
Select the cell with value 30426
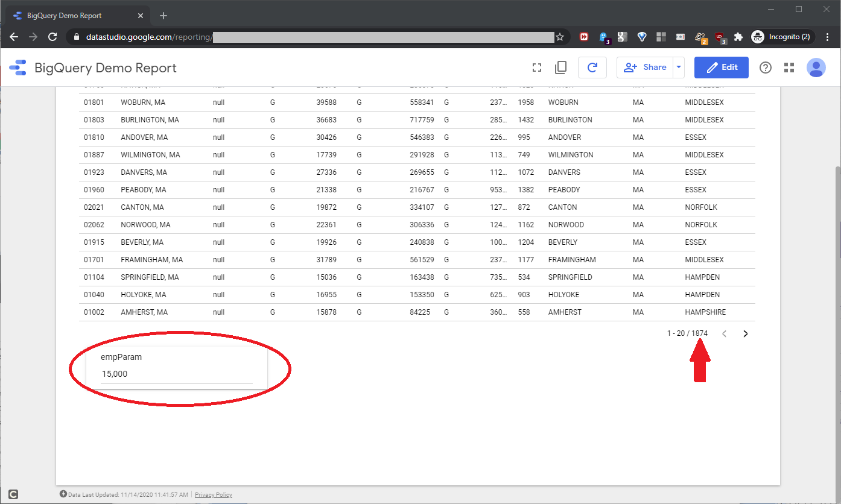tap(326, 137)
